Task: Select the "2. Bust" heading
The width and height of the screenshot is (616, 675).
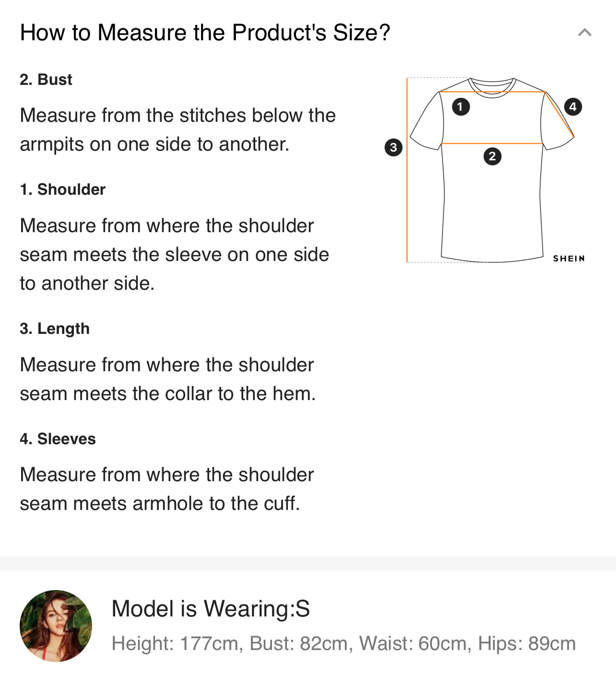Action: coord(46,80)
